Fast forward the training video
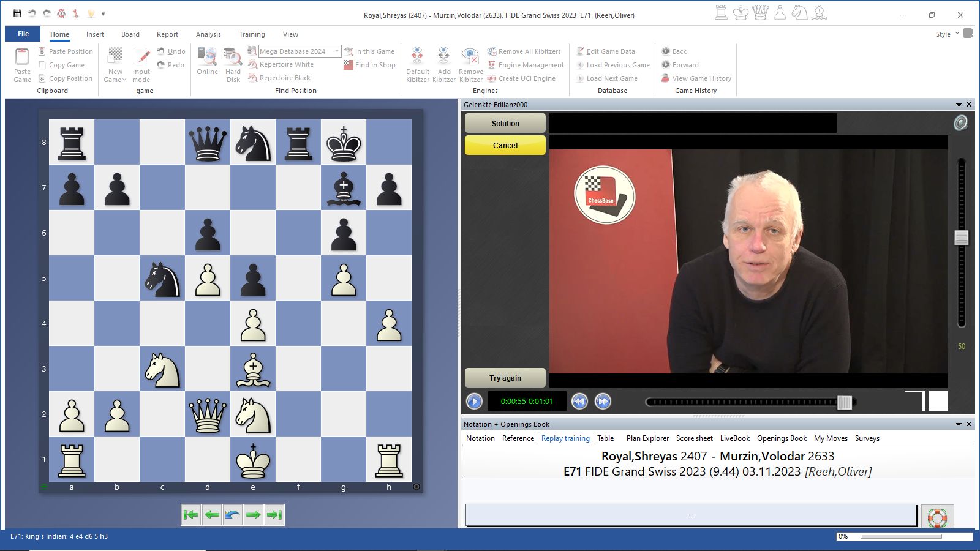The width and height of the screenshot is (980, 551). tap(603, 402)
